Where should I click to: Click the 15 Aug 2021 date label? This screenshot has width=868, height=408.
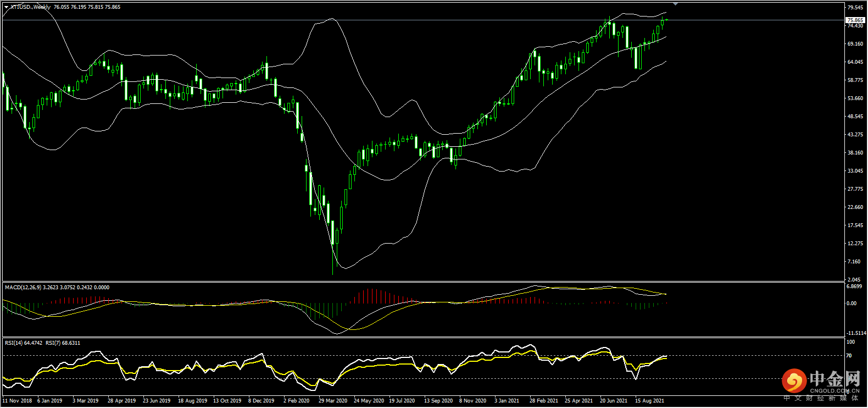point(649,401)
